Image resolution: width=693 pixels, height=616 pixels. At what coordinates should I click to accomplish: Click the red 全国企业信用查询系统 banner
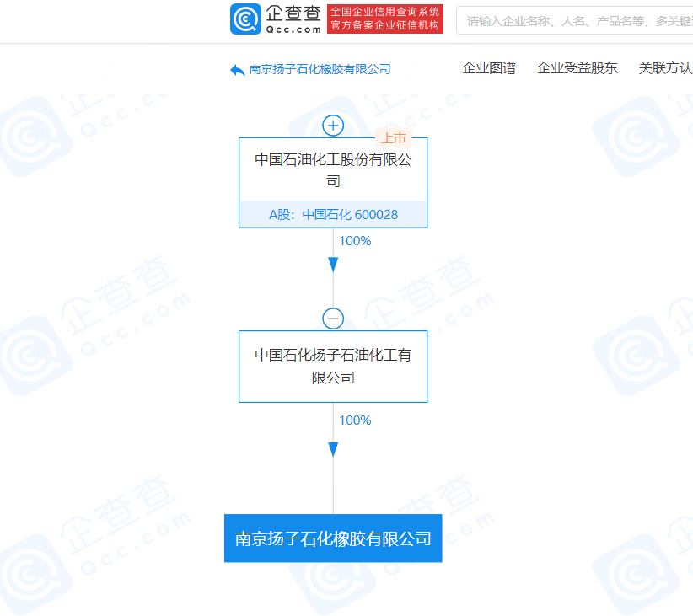[385, 19]
